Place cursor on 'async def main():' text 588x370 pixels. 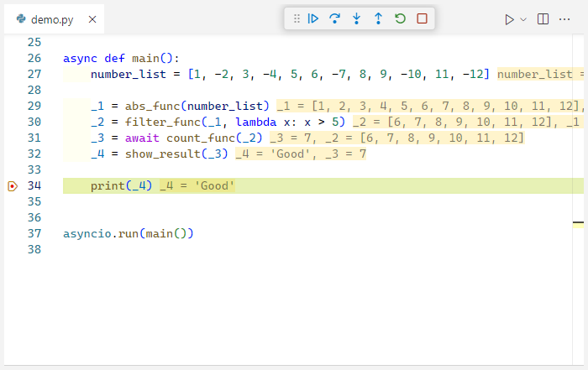tap(121, 59)
